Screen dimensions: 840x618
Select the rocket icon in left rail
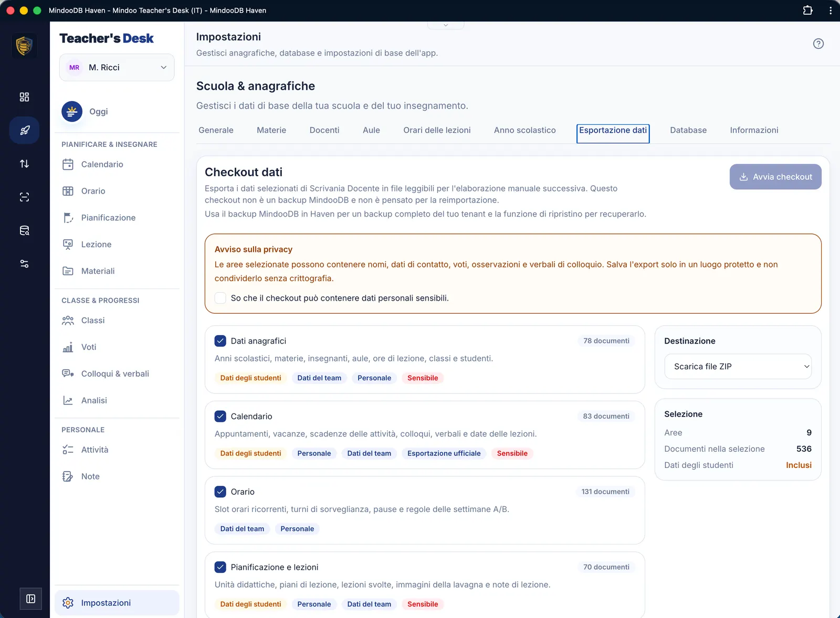(24, 130)
